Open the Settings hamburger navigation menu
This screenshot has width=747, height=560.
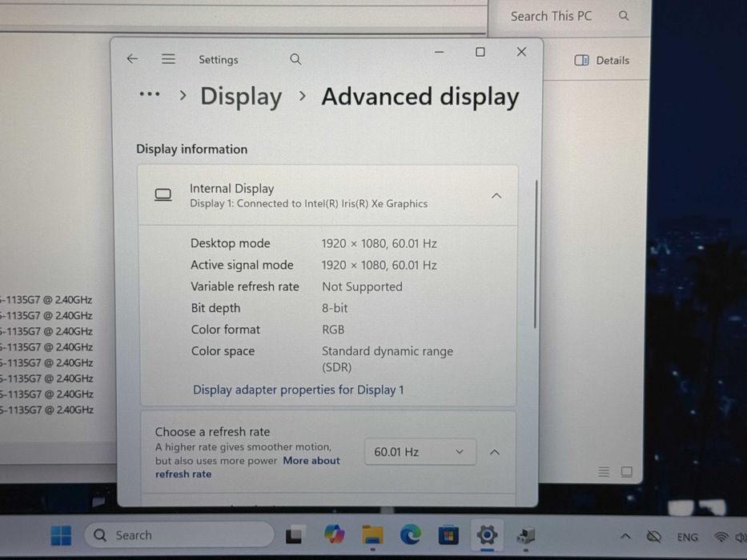pos(168,59)
